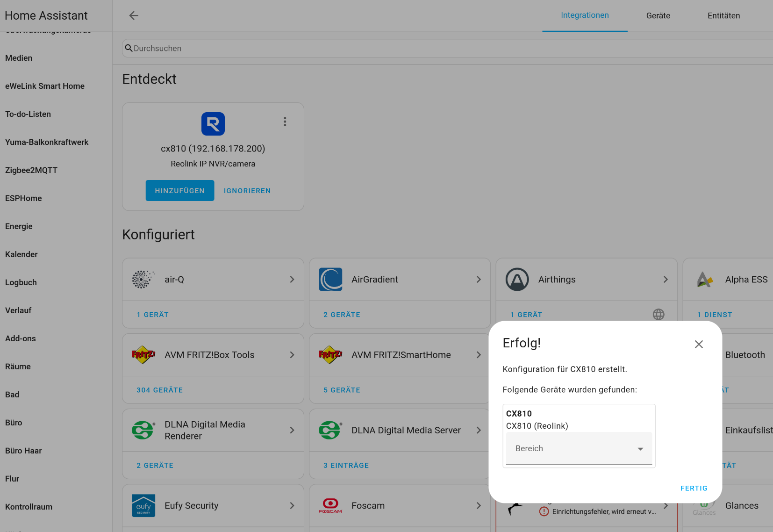Screen dimensions: 773x532
Task: Click the AVM FRITZ!Box Tools logo
Action: (x=143, y=355)
